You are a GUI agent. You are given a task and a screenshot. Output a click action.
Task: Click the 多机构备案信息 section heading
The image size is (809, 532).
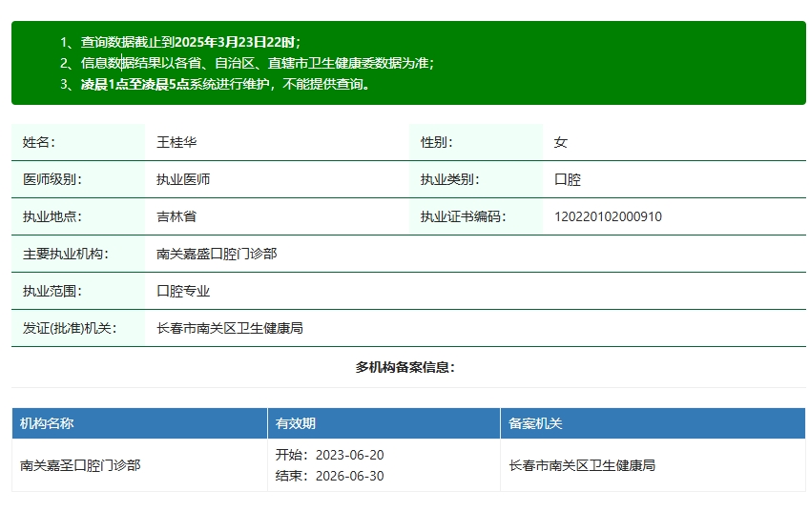point(405,367)
